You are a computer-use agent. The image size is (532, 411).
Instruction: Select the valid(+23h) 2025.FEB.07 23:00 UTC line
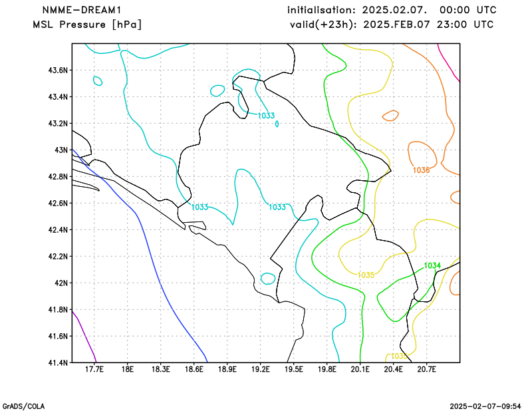pyautogui.click(x=392, y=25)
